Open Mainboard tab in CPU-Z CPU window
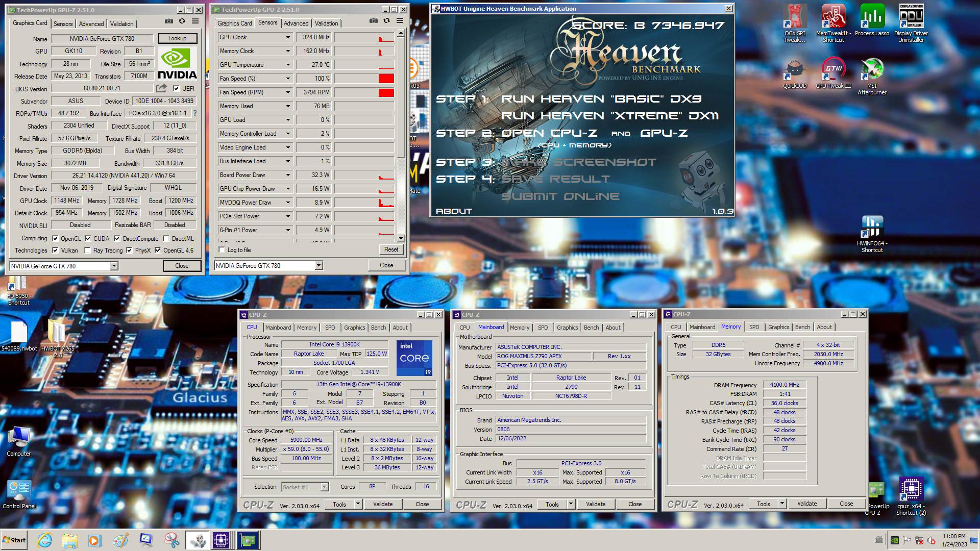The width and height of the screenshot is (980, 551). [278, 328]
